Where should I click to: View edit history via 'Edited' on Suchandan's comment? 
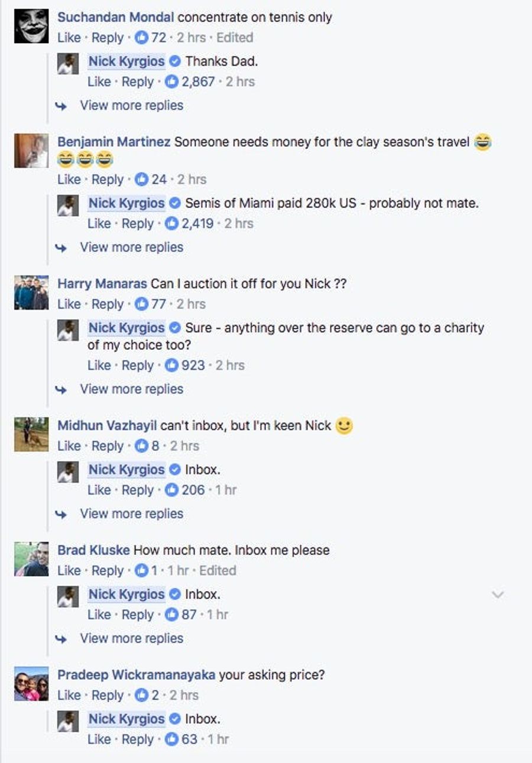click(235, 37)
